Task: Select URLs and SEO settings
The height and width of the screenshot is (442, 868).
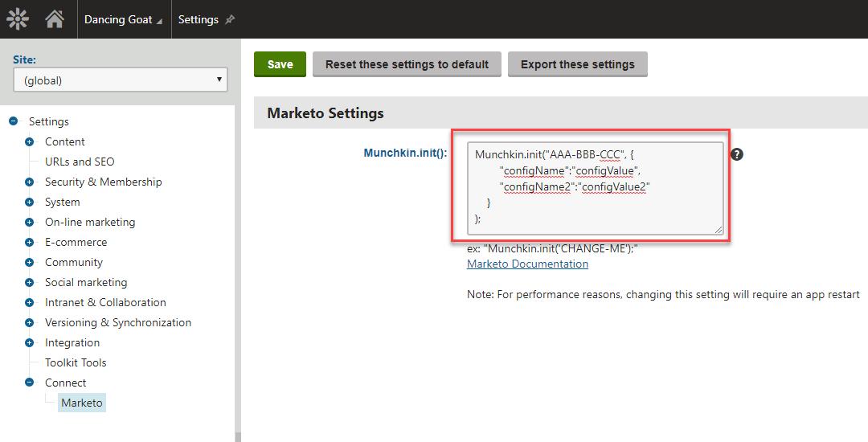Action: pyautogui.click(x=80, y=162)
